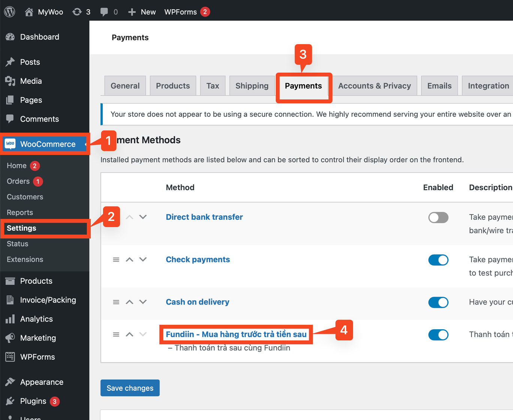Switch to the General tab
Viewport: 513px width, 420px height.
(125, 86)
